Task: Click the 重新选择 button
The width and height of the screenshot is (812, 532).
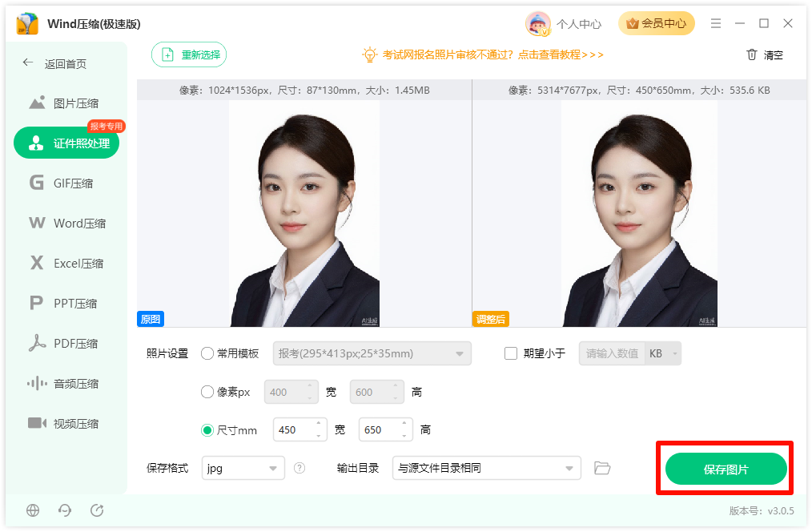Action: 189,54
